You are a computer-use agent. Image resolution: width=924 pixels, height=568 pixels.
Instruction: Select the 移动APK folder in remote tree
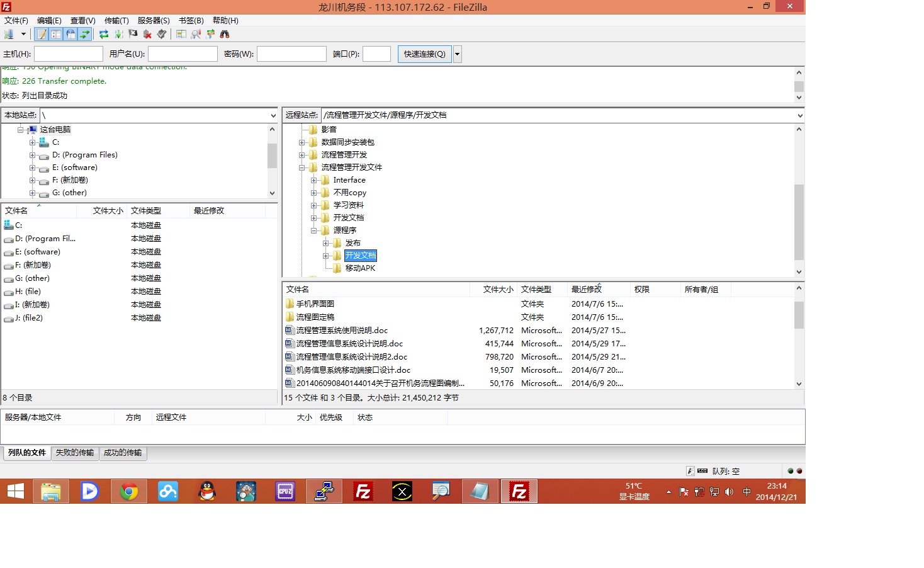click(x=360, y=268)
